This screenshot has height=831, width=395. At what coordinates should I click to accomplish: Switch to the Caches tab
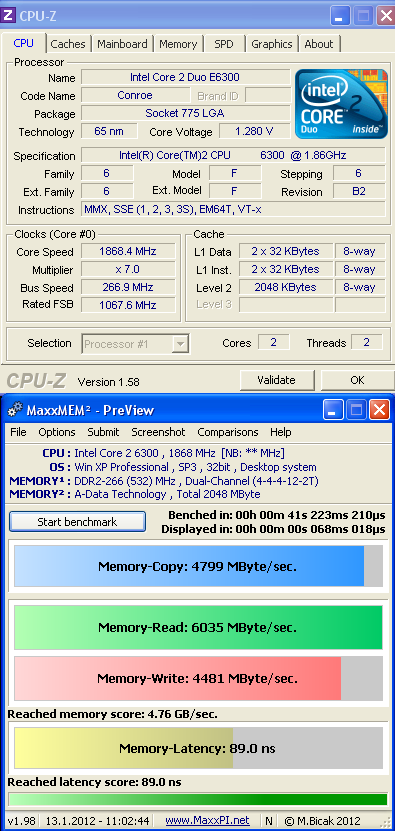(69, 45)
